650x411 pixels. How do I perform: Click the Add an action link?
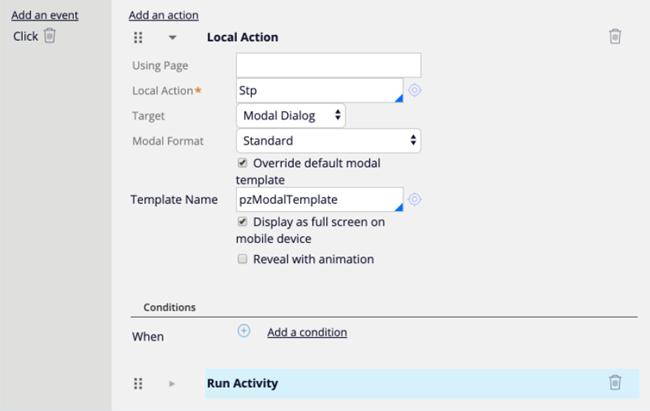[163, 15]
